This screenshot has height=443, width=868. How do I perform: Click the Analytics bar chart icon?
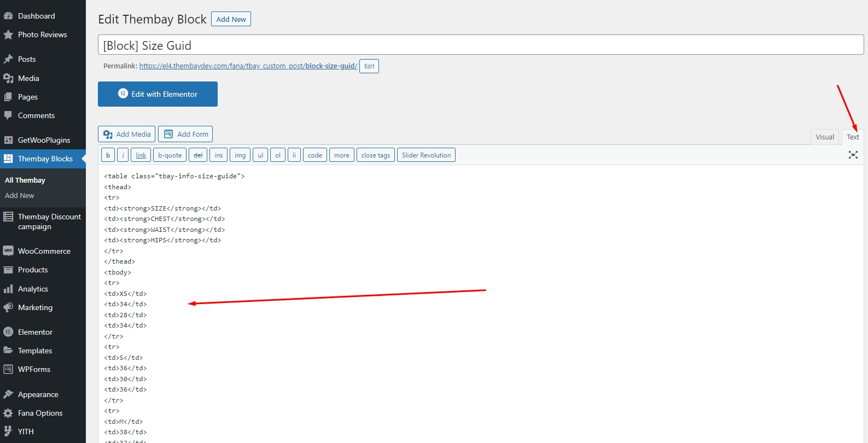pyautogui.click(x=8, y=289)
